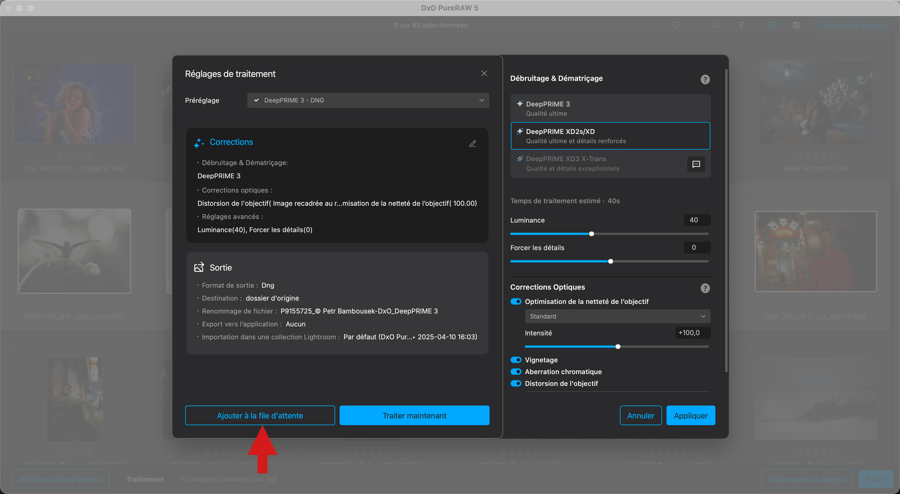Viewport: 900px width, 494px height.
Task: Click the 'Format de sortie : Dng' line
Action: [238, 285]
